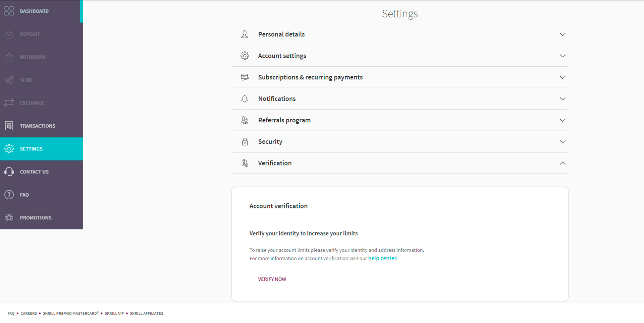Select the Deposit sidebar icon
The width and height of the screenshot is (644, 323).
pos(9,34)
